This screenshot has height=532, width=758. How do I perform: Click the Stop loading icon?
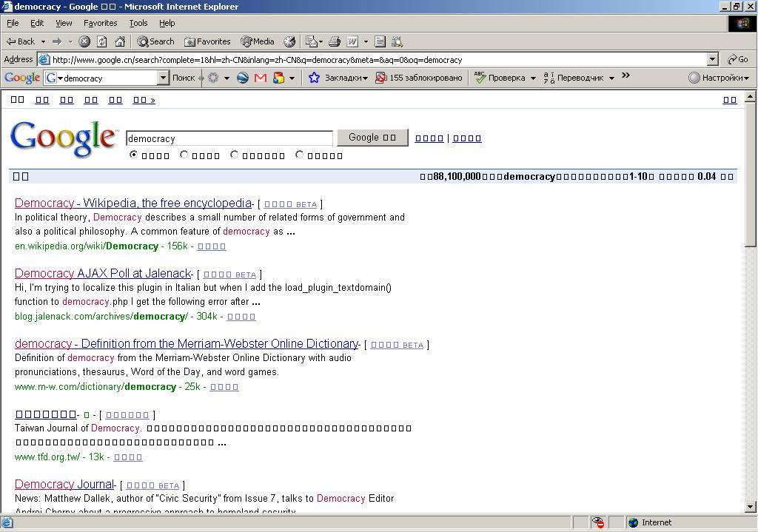[x=84, y=41]
